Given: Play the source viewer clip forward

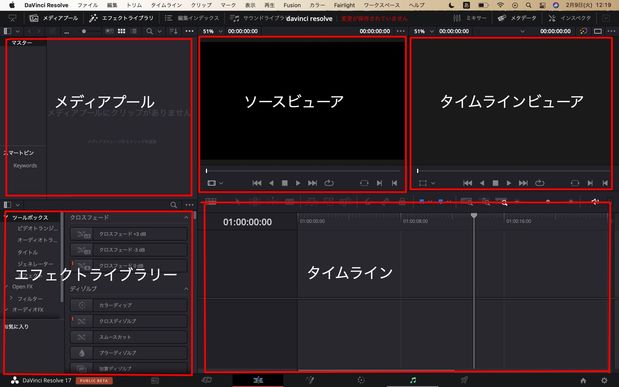Looking at the screenshot, I should tap(298, 183).
